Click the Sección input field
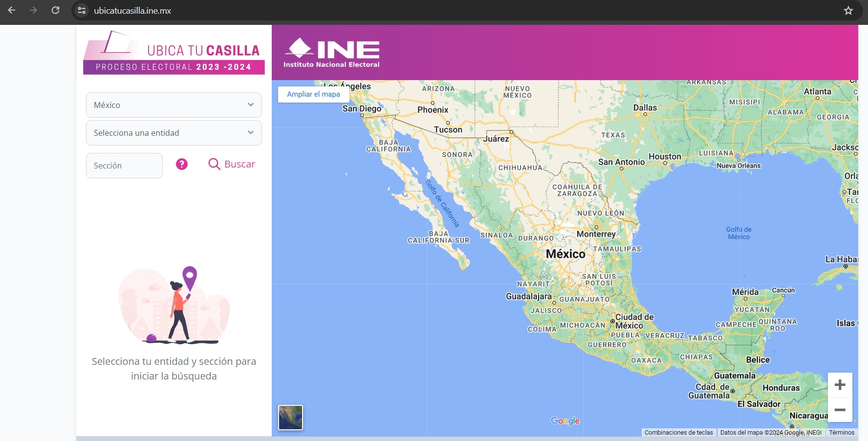Image resolution: width=868 pixels, height=441 pixels. click(124, 166)
